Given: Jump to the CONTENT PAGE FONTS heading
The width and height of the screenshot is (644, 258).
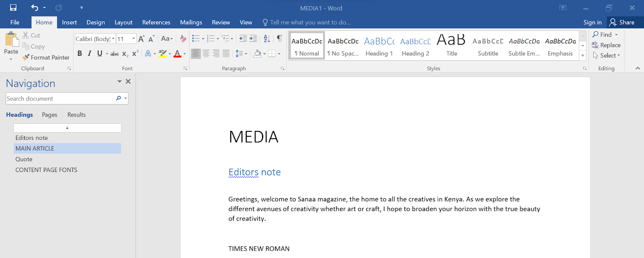Looking at the screenshot, I should click(x=46, y=170).
